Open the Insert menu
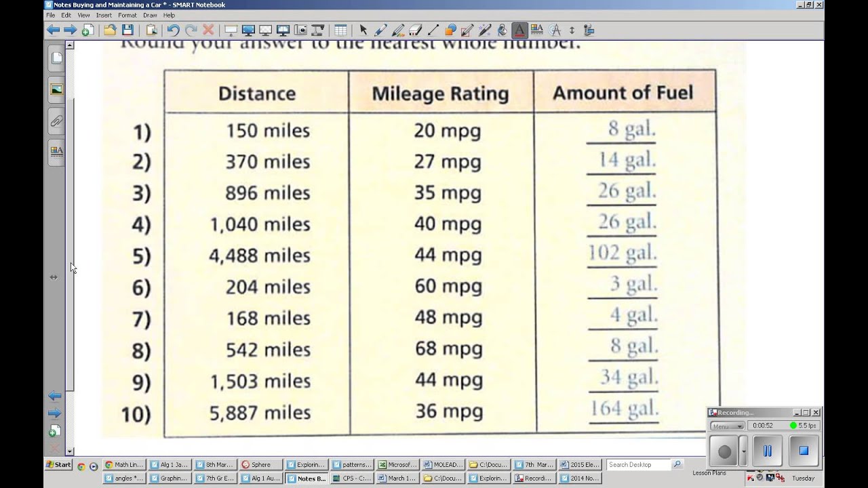Image resolution: width=868 pixels, height=488 pixels. (104, 15)
